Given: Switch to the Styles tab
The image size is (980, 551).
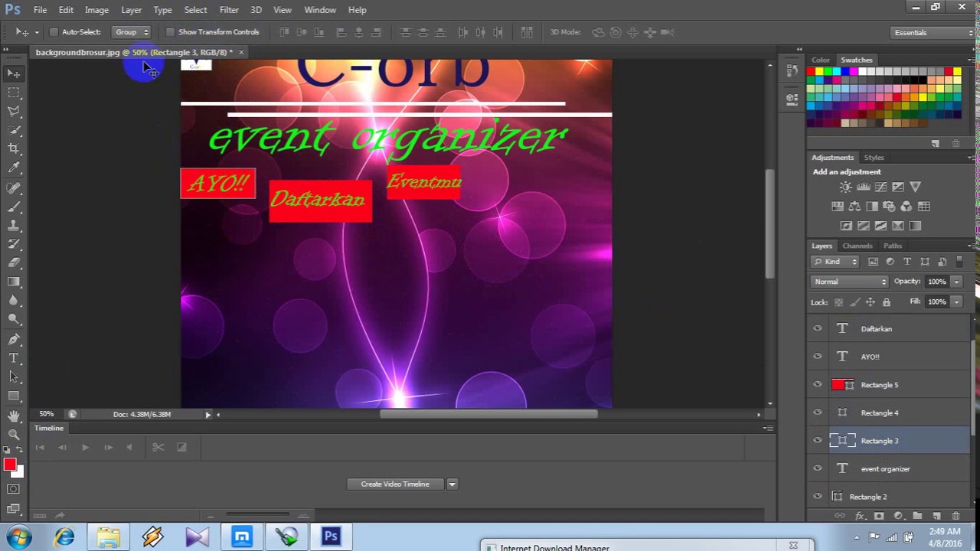Looking at the screenshot, I should pos(874,158).
